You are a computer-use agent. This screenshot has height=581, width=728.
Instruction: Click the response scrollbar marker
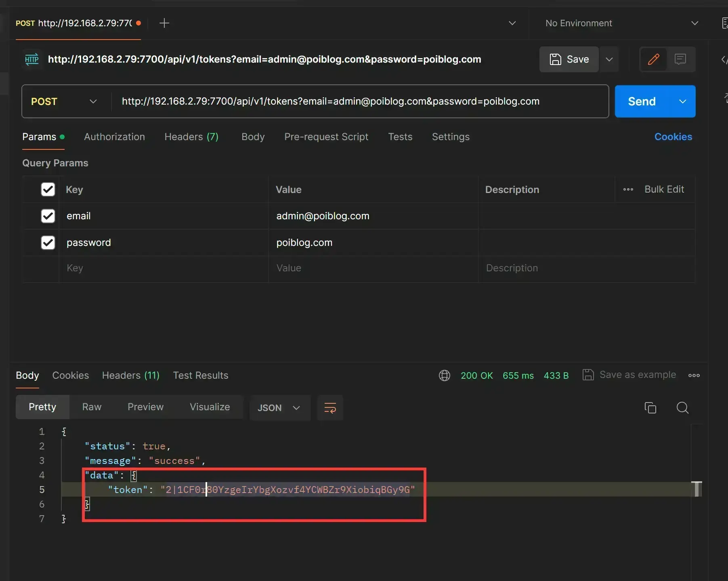[x=697, y=489]
